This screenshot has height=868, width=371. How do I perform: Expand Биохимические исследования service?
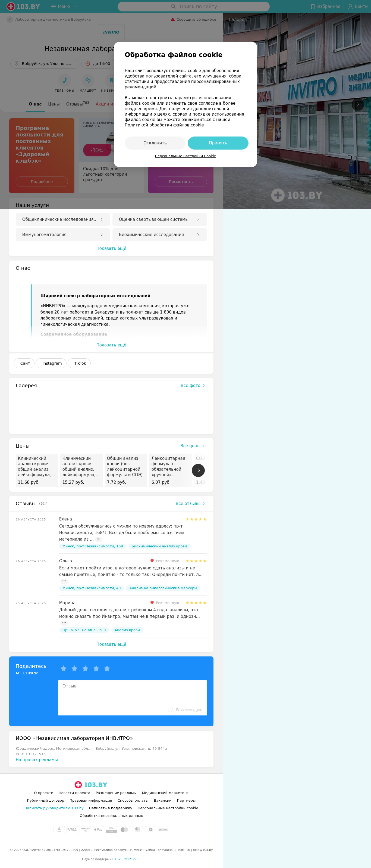160,234
